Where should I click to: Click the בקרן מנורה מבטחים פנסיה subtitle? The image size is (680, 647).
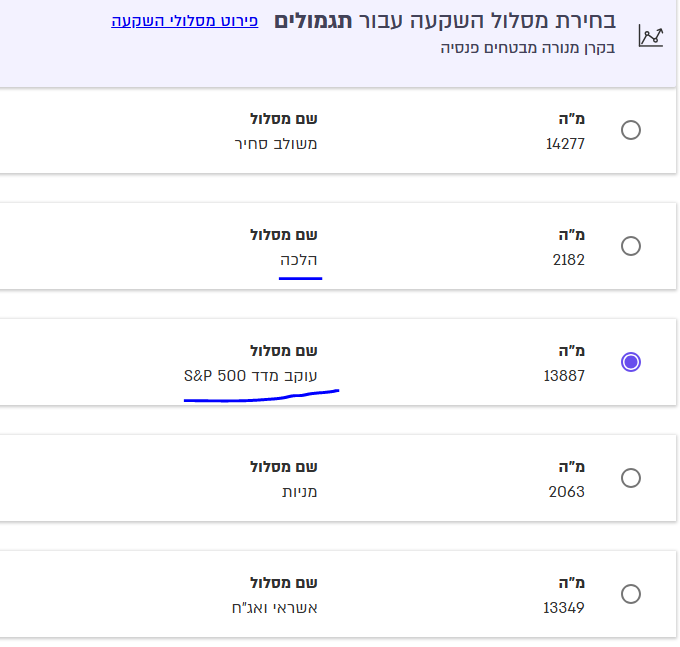(528, 47)
